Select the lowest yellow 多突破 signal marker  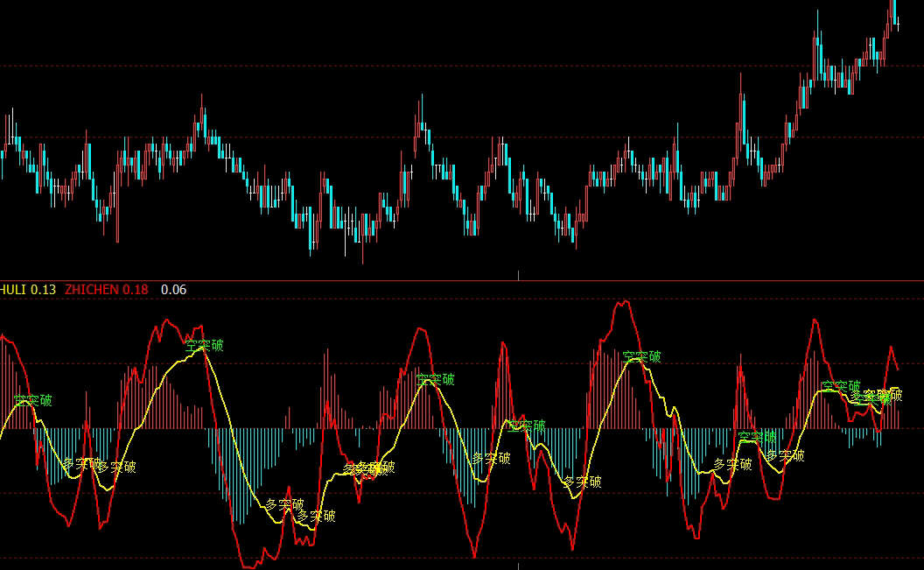[316, 516]
